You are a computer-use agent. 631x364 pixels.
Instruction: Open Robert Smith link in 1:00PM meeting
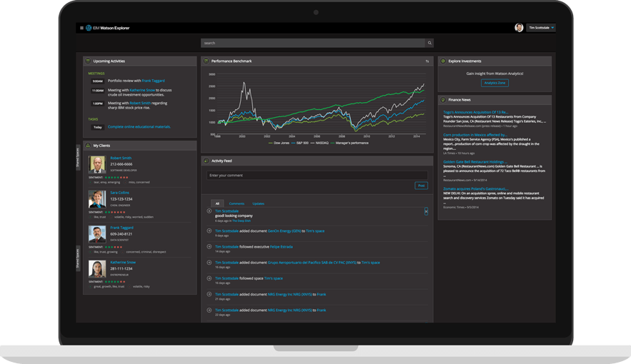[x=140, y=103]
